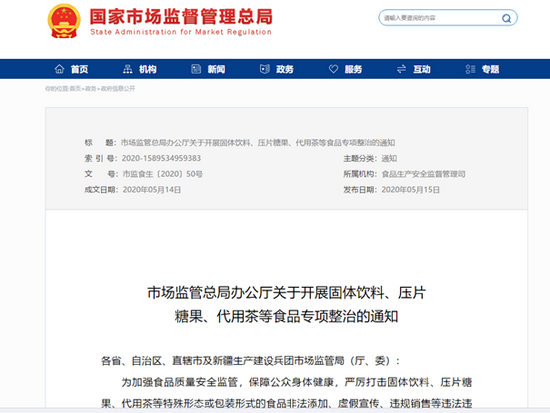Click the arrows icon beside 互动
Screen dimensions: 550x413
tap(401, 69)
